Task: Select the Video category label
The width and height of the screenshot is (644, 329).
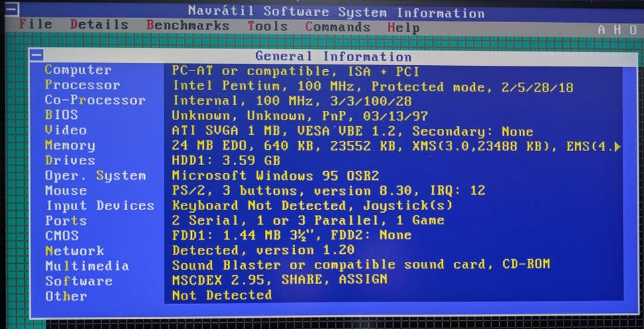Action: pyautogui.click(x=66, y=130)
